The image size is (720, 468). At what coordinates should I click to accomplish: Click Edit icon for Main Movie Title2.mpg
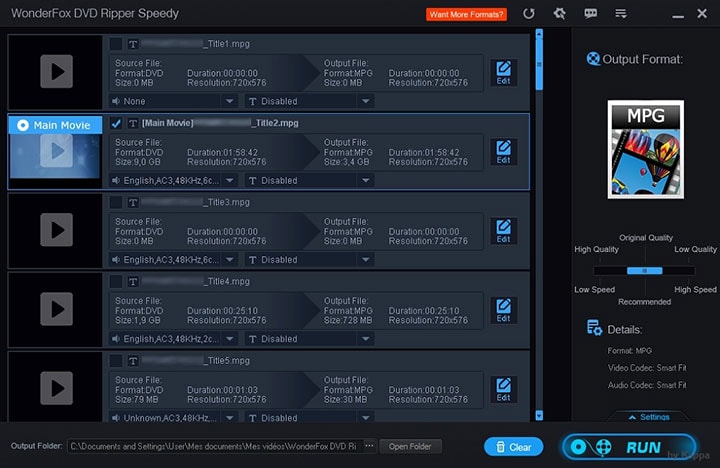click(503, 152)
